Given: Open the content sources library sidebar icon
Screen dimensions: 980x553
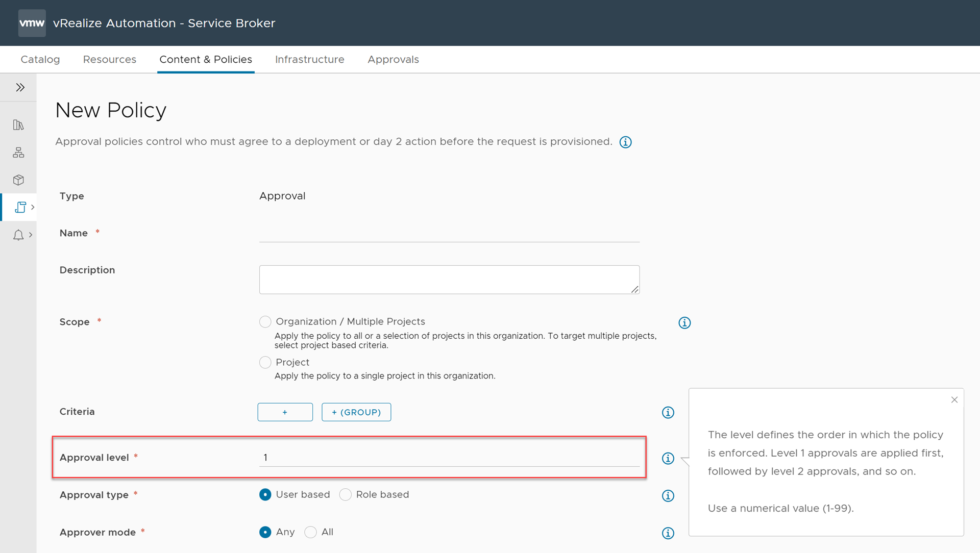Looking at the screenshot, I should pyautogui.click(x=18, y=125).
